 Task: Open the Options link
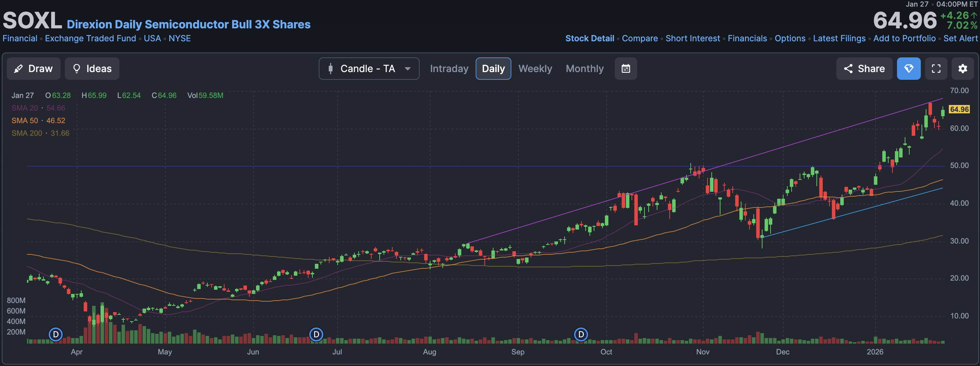pyautogui.click(x=790, y=38)
